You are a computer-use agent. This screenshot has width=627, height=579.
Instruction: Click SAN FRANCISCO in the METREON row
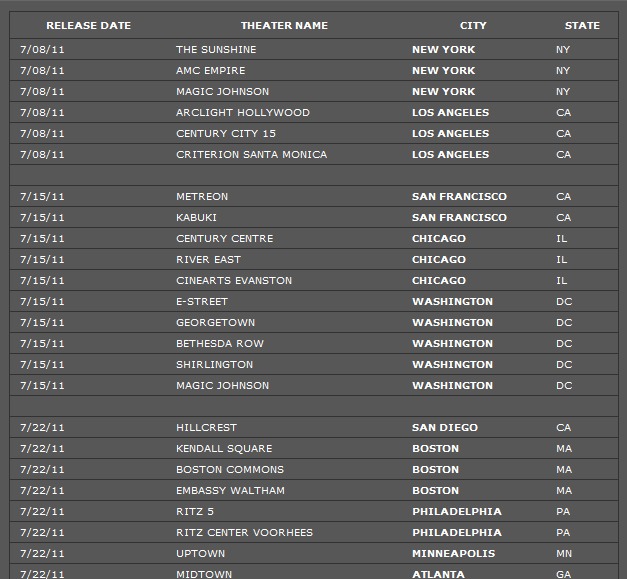[459, 196]
